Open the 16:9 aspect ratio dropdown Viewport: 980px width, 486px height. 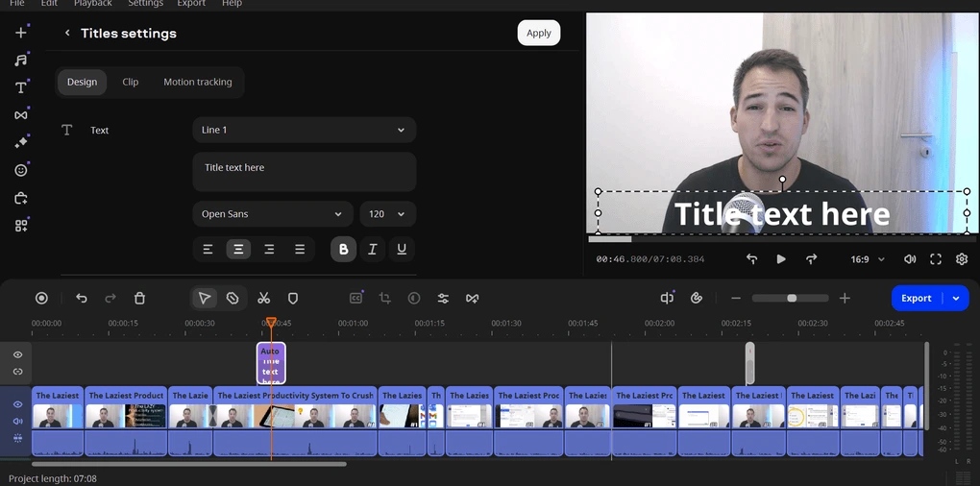coord(868,259)
